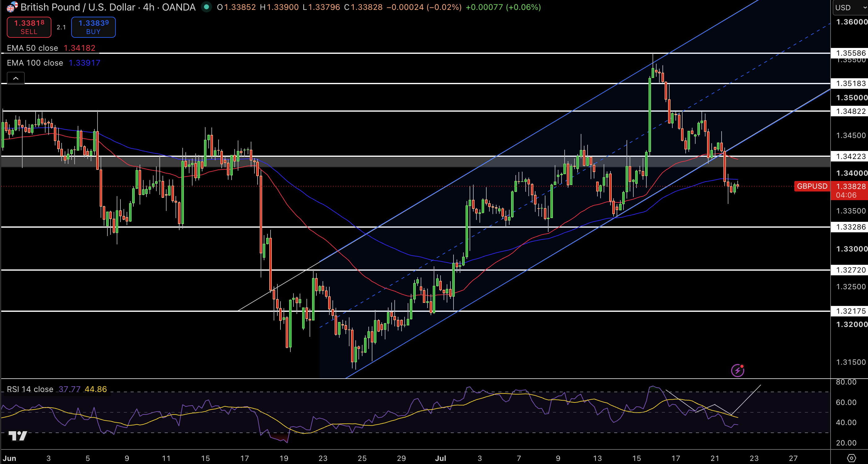Click the TradingView logo in the RSI pane
Image resolution: width=868 pixels, height=464 pixels.
[x=18, y=436]
